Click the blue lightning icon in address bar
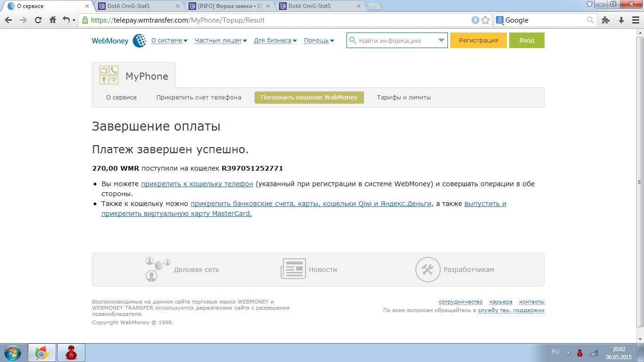This screenshot has height=362, width=644. pos(475,20)
